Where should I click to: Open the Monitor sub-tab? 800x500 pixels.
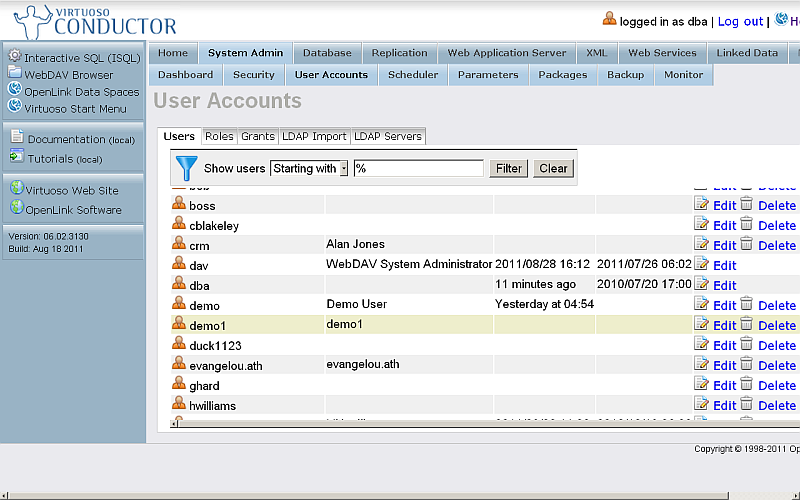pos(683,74)
